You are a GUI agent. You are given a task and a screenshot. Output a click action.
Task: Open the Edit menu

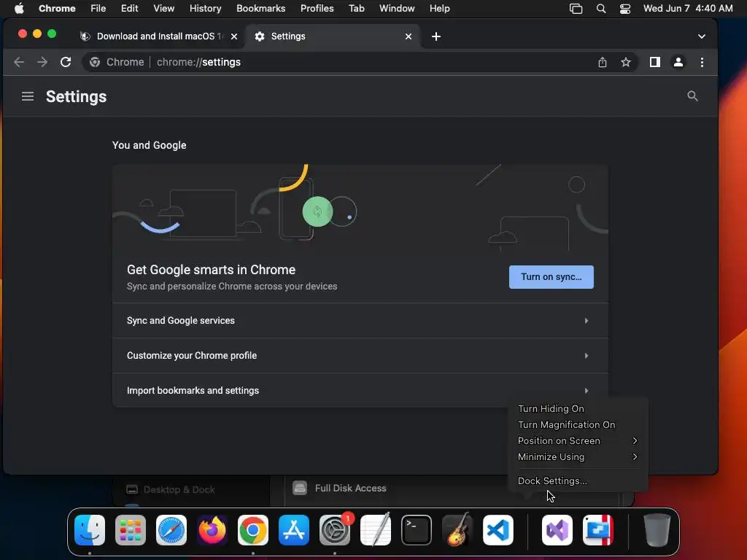tap(129, 8)
